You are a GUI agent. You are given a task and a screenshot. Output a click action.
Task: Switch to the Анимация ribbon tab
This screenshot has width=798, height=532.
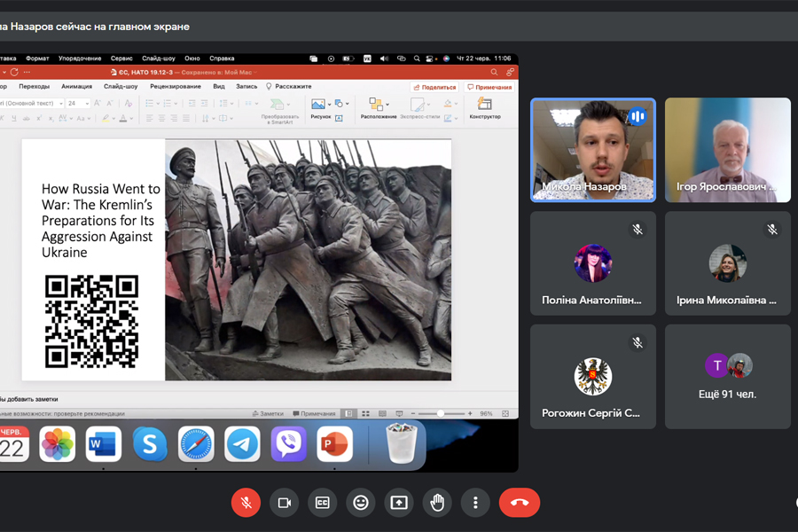pos(76,87)
